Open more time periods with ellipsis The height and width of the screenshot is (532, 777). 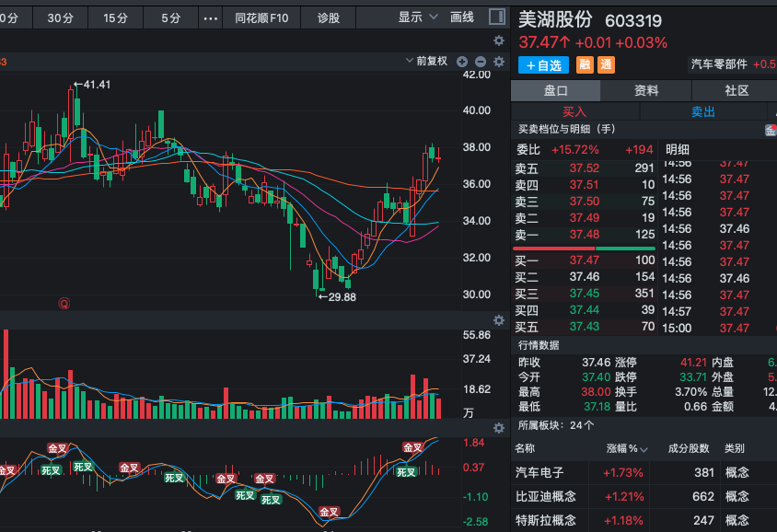pyautogui.click(x=211, y=18)
